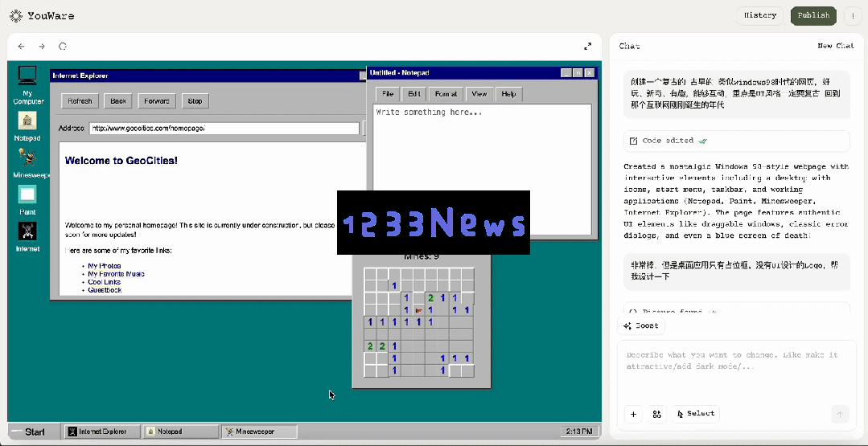Close the Notepad window

tap(590, 73)
